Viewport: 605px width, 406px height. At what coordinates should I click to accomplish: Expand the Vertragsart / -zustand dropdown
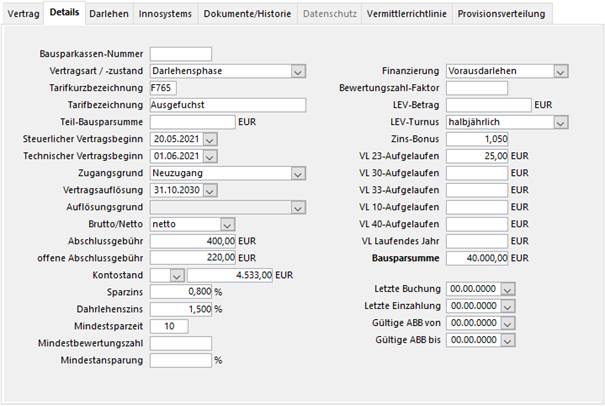[298, 71]
